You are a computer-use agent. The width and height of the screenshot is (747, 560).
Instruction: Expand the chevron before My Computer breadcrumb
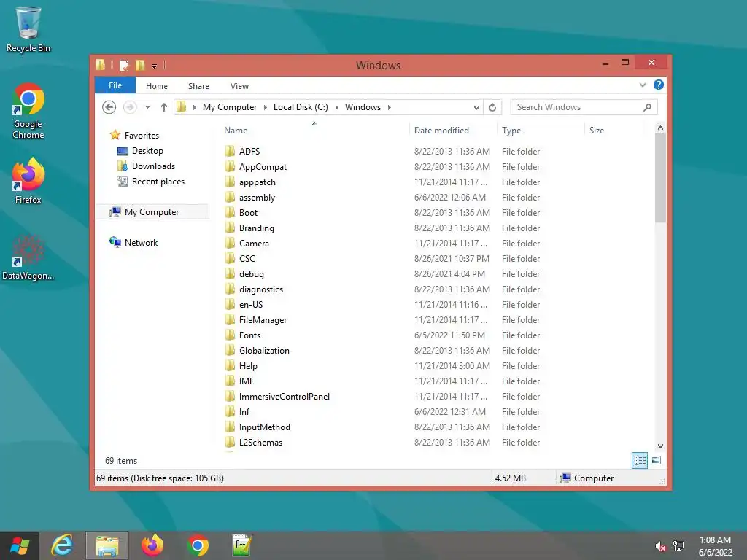(194, 107)
